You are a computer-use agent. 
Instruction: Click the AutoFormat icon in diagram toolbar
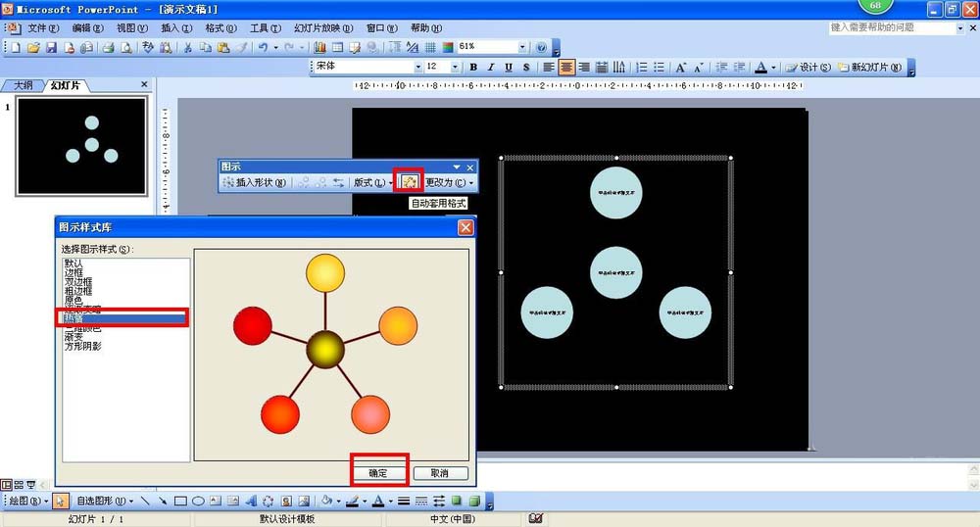[x=409, y=181]
